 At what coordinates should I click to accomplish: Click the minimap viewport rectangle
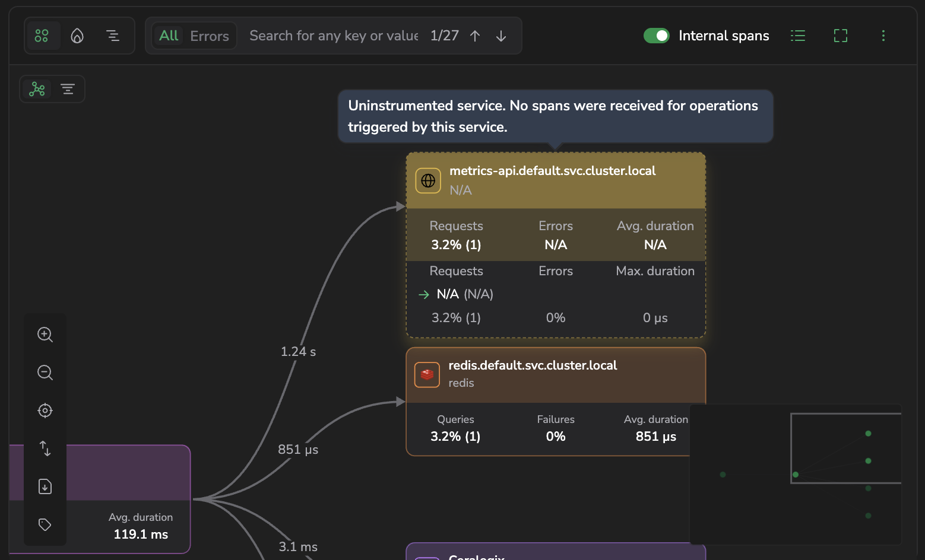pyautogui.click(x=846, y=448)
